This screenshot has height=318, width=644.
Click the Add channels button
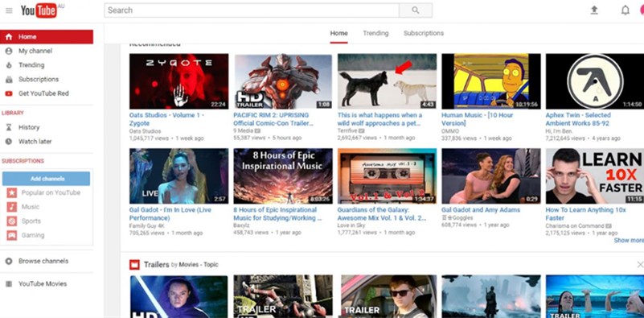(x=46, y=179)
